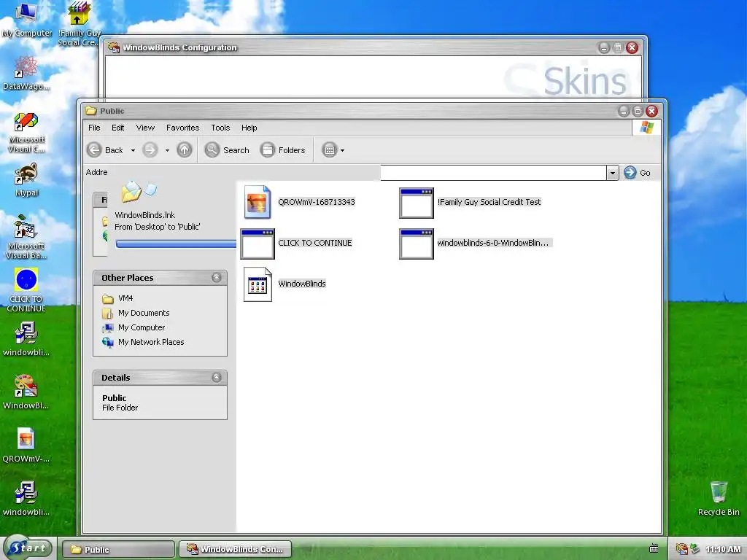Launch DataWagon desktop shortcut
The height and width of the screenshot is (560, 747).
click(x=26, y=72)
